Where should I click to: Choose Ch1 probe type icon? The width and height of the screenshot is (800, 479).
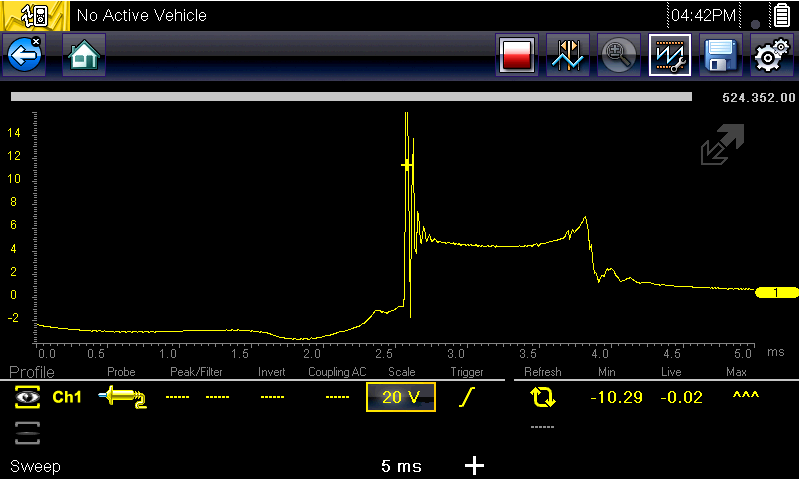122,397
